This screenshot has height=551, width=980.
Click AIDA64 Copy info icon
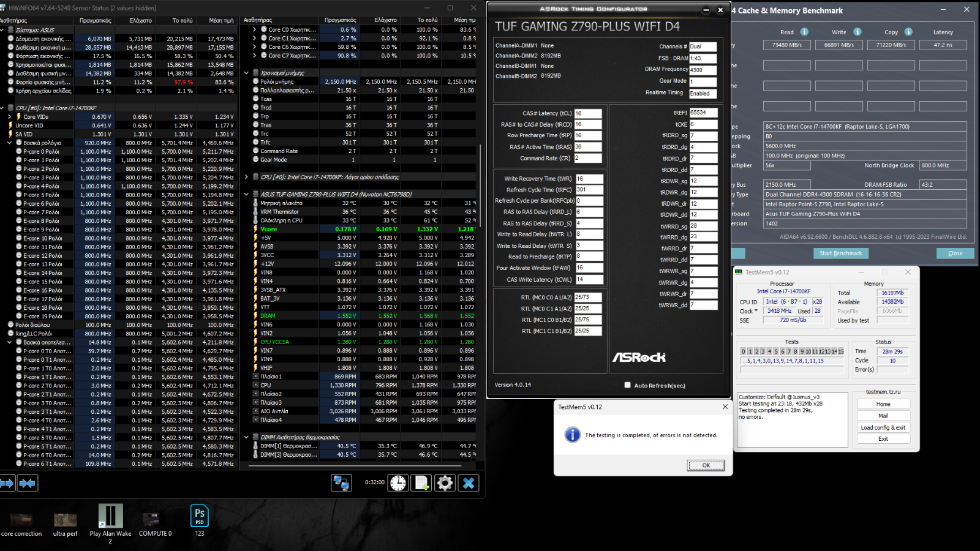pos(908,32)
